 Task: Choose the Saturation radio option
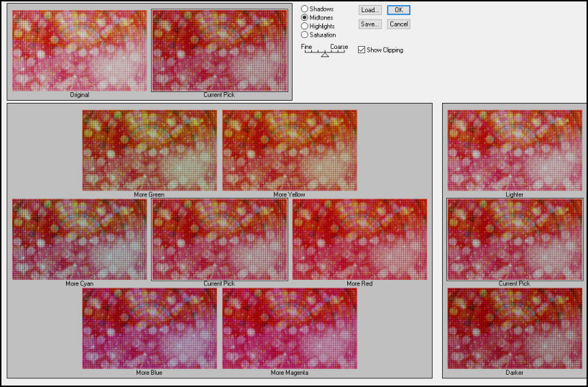click(305, 35)
